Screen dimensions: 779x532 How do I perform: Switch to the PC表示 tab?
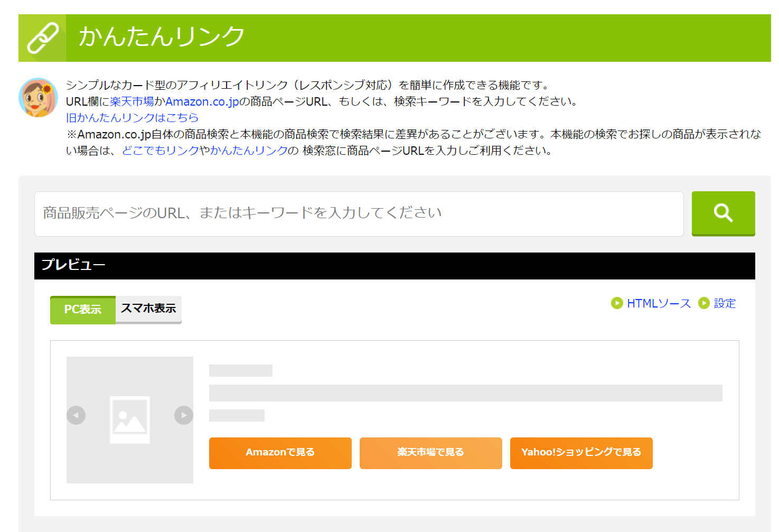83,310
